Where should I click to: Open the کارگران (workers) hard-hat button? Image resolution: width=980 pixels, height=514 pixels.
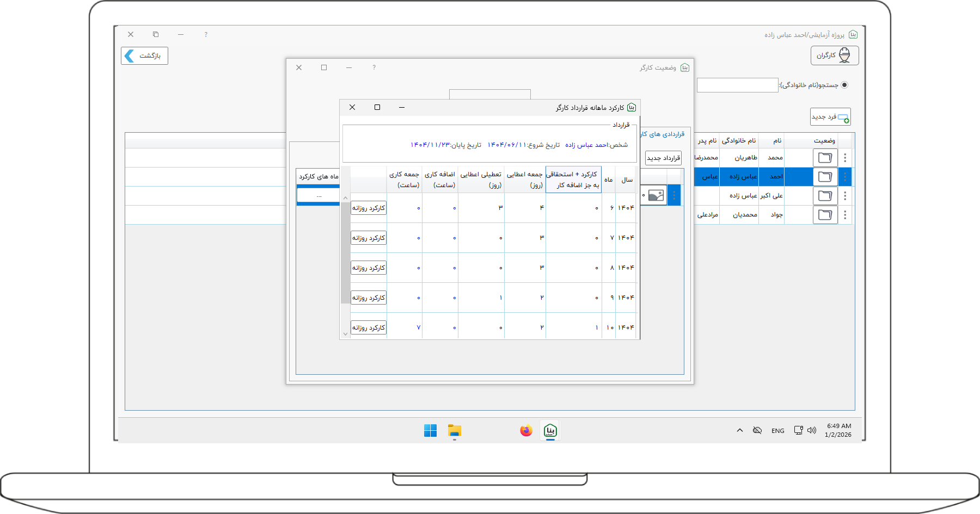834,55
